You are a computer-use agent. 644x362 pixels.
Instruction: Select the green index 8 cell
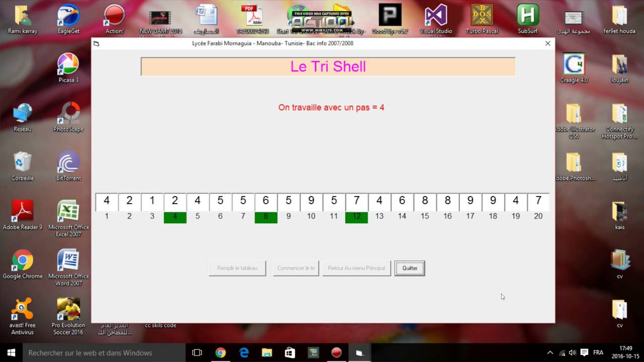point(266,217)
